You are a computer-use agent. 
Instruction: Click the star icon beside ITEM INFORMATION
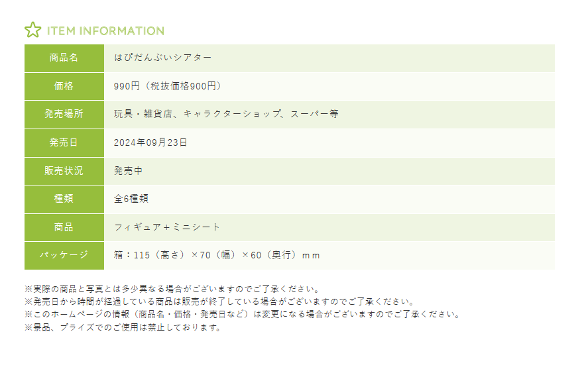click(32, 30)
